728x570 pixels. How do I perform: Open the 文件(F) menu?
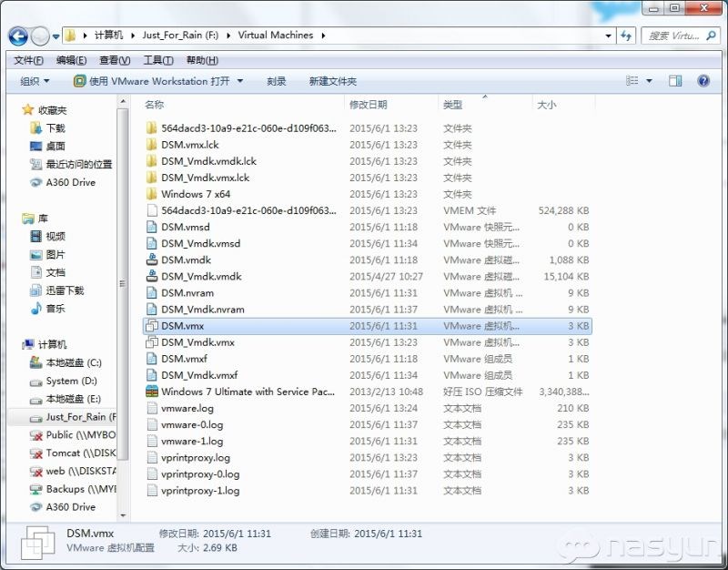click(29, 60)
